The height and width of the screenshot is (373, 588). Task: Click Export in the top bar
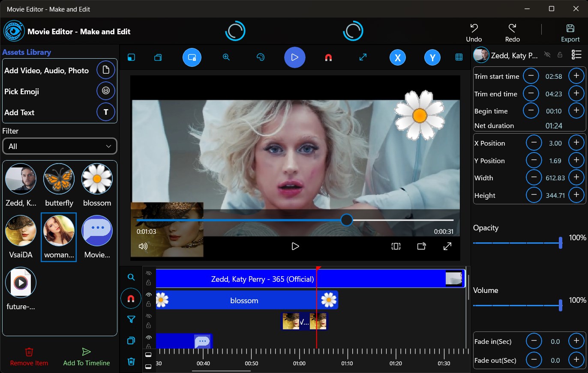point(570,32)
